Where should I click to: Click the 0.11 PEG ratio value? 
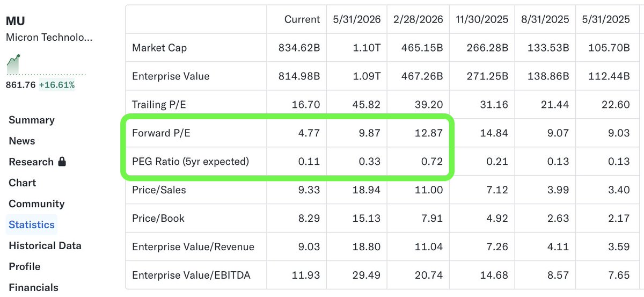(x=310, y=161)
